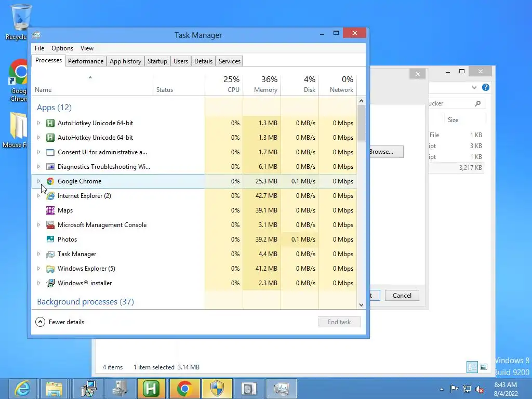
Task: Click the process list scrollbar thumb
Action: click(x=362, y=123)
